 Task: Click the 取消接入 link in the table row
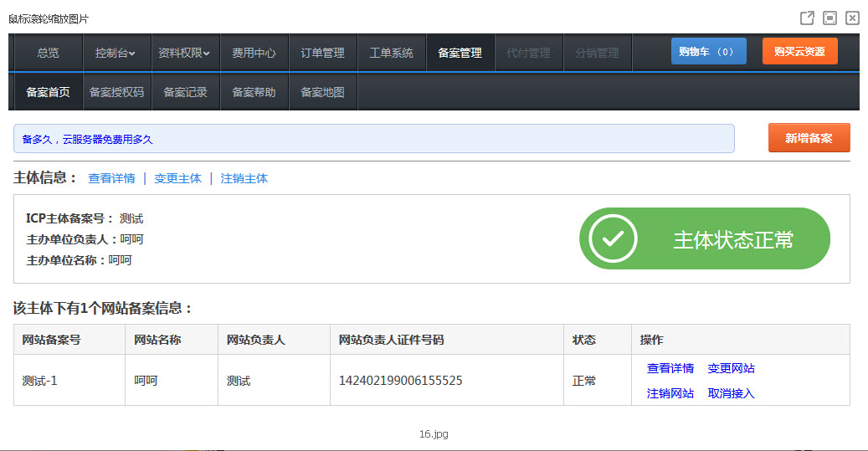coord(731,393)
